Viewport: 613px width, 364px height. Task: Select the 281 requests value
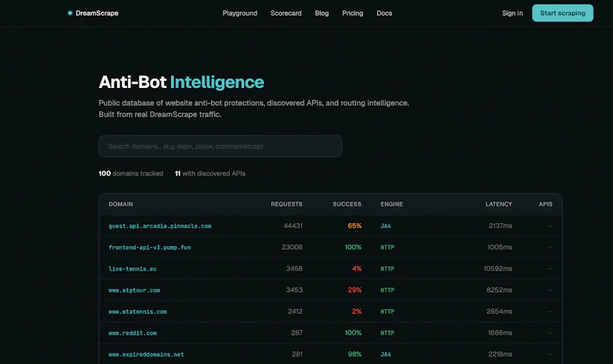(x=297, y=354)
